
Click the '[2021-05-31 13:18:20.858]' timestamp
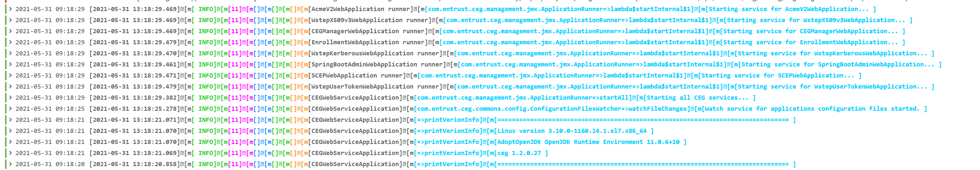(x=135, y=164)
